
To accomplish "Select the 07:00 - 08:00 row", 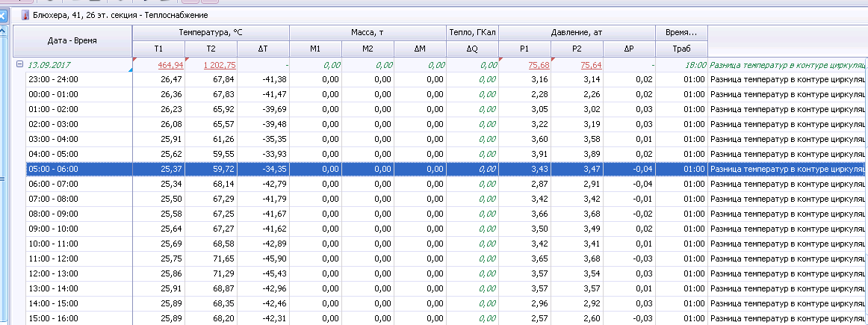I will 446,199.
